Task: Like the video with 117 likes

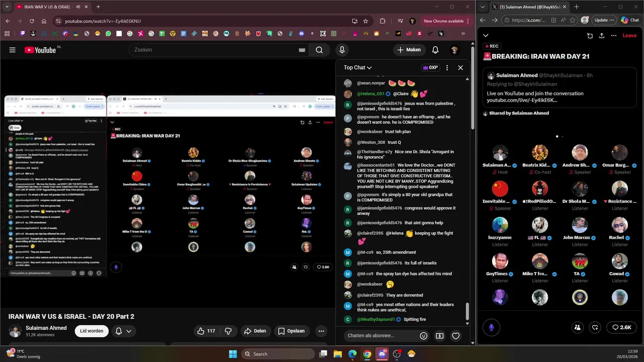Action: (206, 331)
